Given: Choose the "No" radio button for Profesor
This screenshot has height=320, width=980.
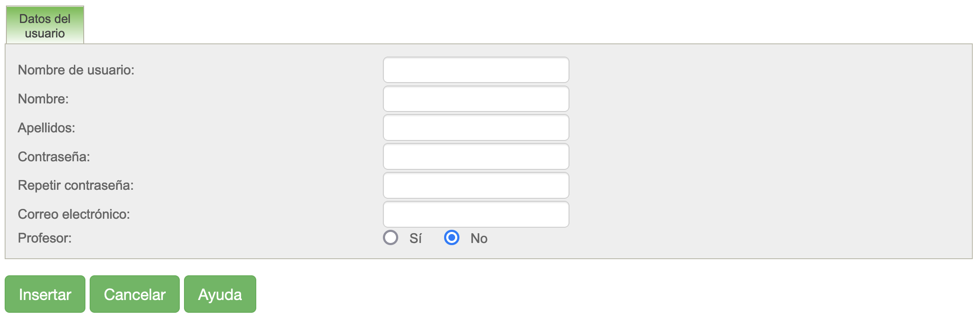Looking at the screenshot, I should (x=451, y=237).
